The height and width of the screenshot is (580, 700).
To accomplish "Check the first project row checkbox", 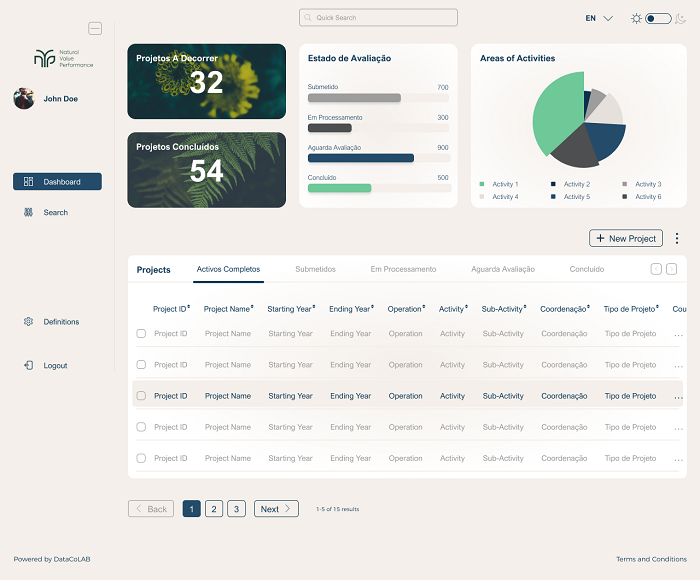I will (141, 334).
